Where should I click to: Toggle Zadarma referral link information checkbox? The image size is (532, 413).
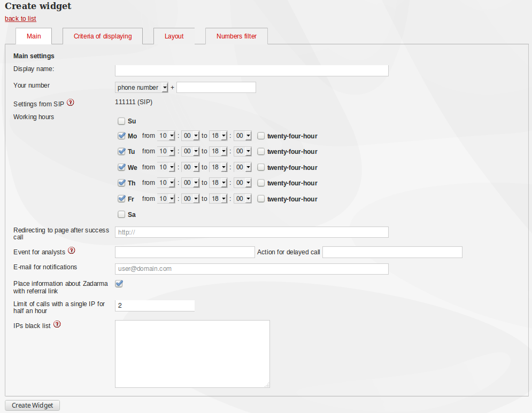(119, 284)
